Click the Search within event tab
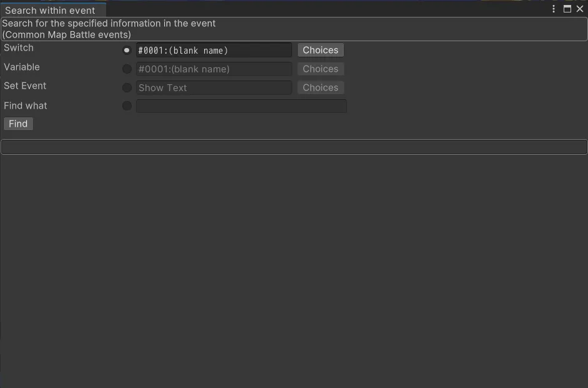 pyautogui.click(x=51, y=10)
